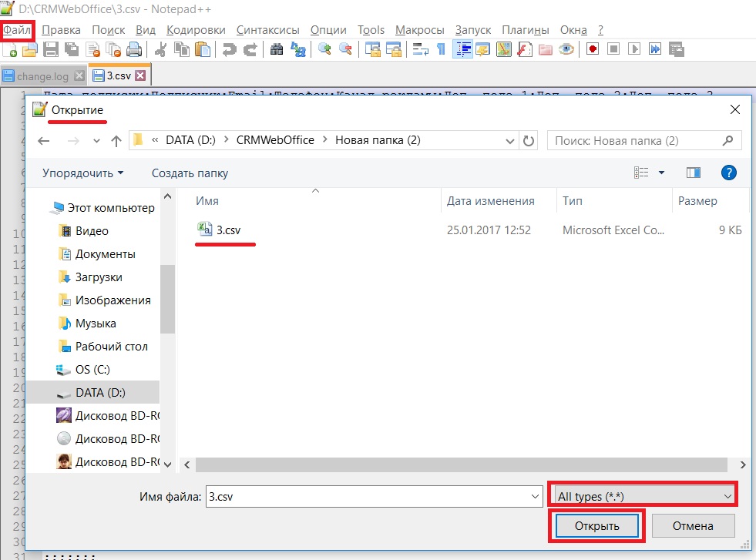The width and height of the screenshot is (756, 560).
Task: Sort by Размер column header
Action: point(697,201)
